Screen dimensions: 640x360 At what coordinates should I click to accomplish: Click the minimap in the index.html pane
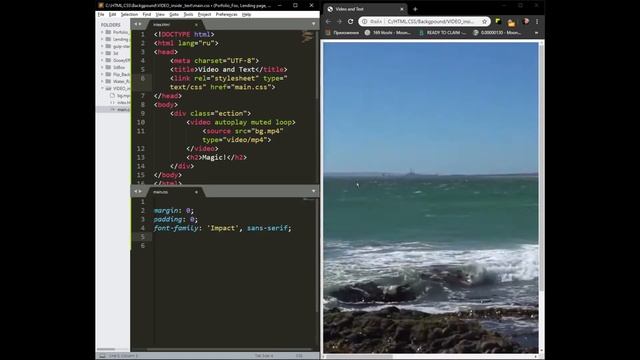[x=307, y=38]
